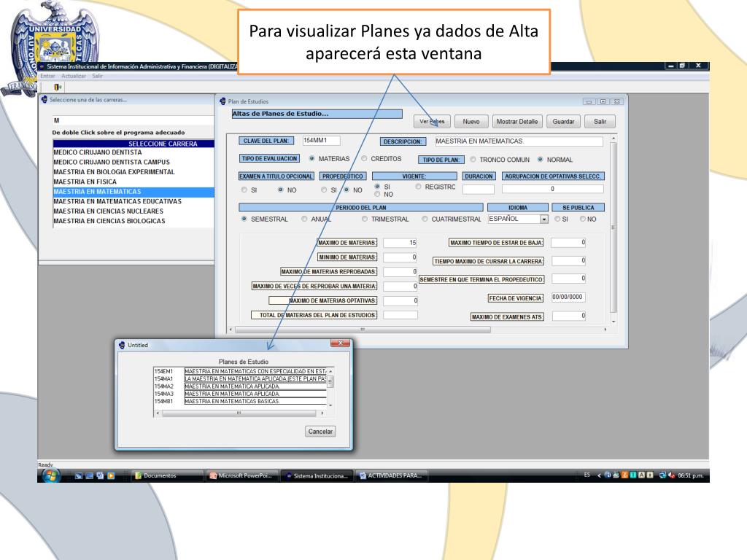Click the taskbar clock 06:51 p.m.

pos(690,475)
